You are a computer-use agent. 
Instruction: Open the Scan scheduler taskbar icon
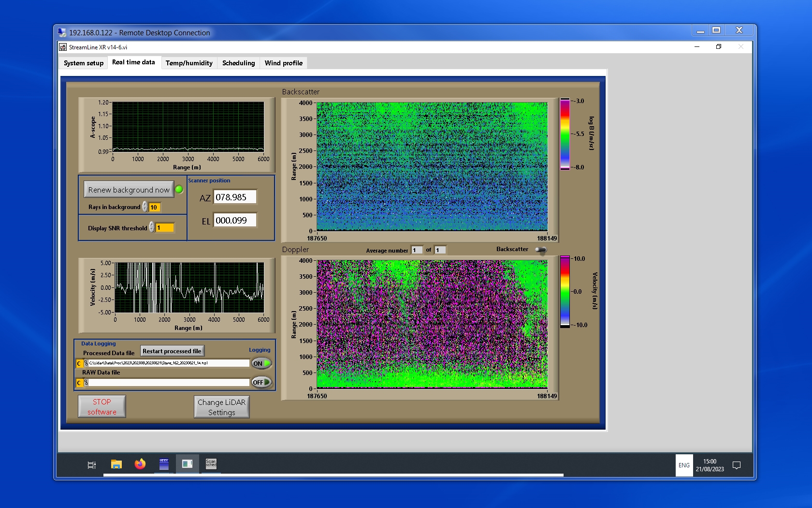211,464
